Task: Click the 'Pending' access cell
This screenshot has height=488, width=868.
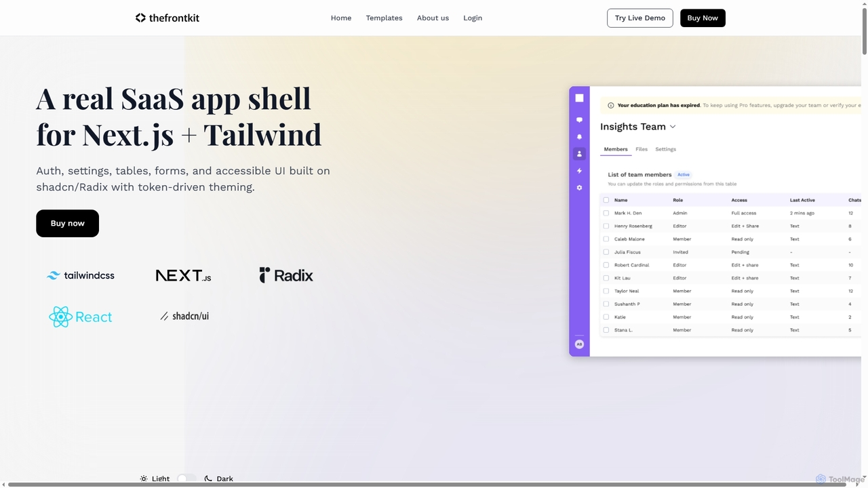Action: (x=740, y=252)
